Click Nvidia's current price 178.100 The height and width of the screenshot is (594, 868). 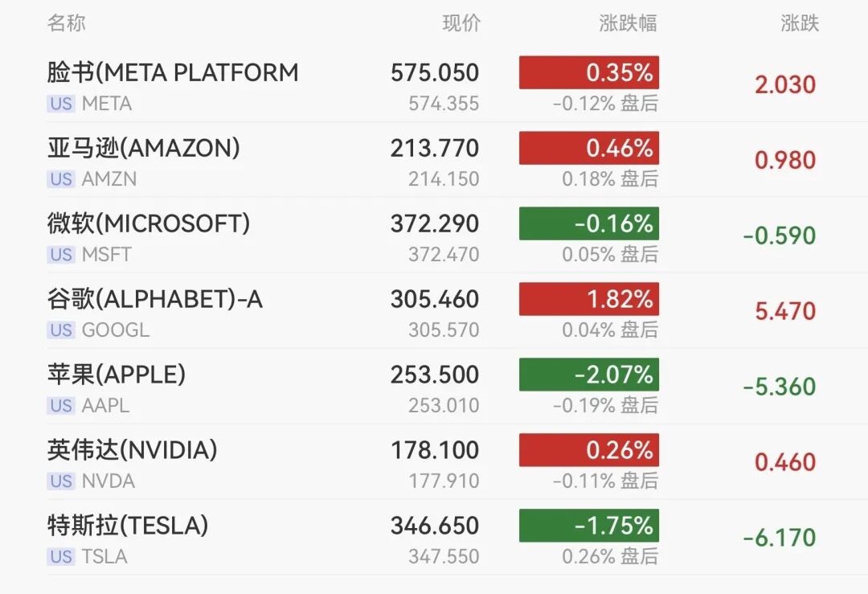coord(435,450)
